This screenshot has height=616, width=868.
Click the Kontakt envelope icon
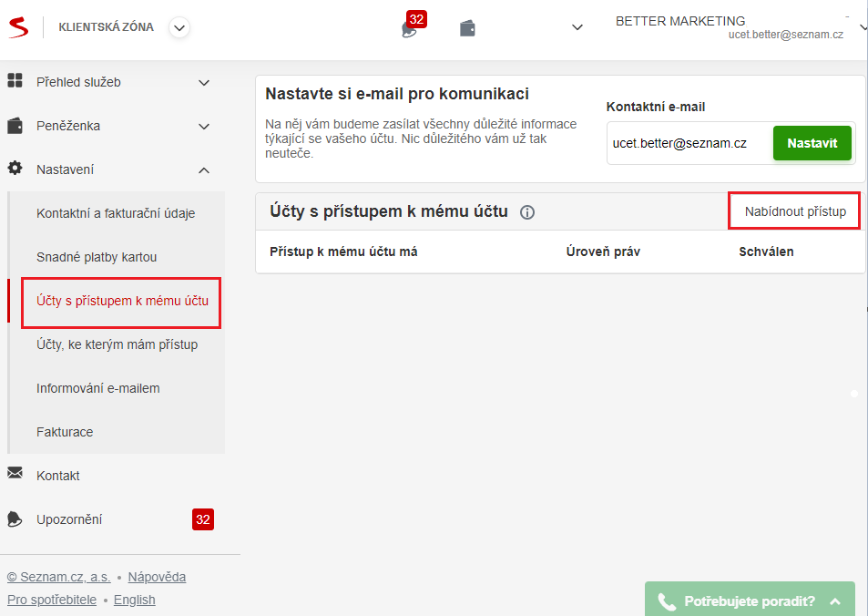(x=15, y=473)
